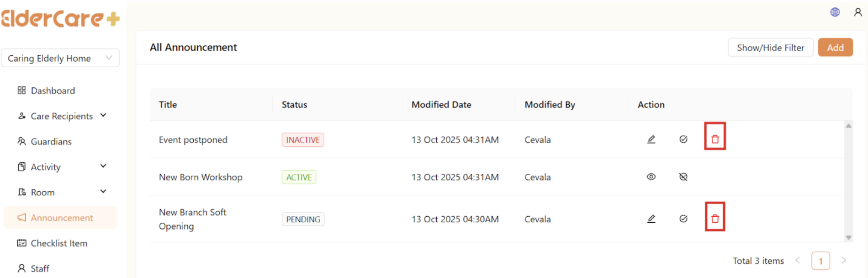Expand the Room submenu

click(x=104, y=192)
